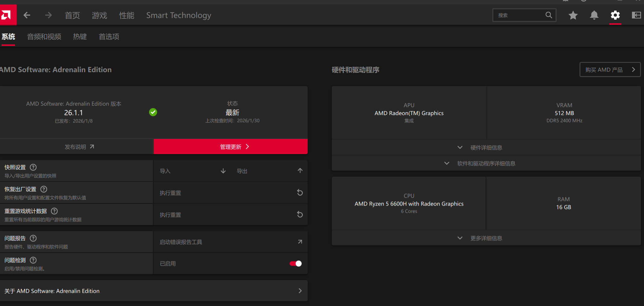This screenshot has width=644, height=306.
Task: Click AMD Radeon(TM) Graphics APU text
Action: (x=409, y=113)
